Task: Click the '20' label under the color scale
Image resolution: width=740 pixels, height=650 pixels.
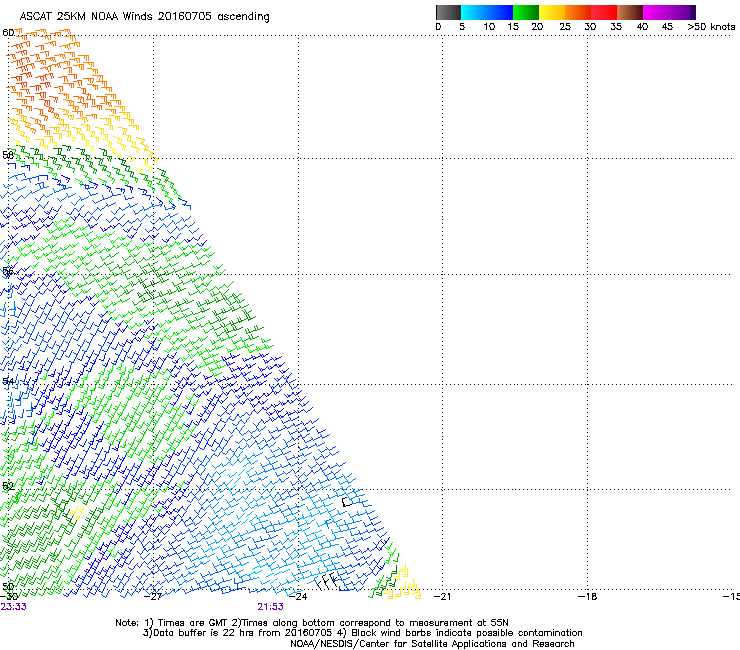Action: (537, 27)
